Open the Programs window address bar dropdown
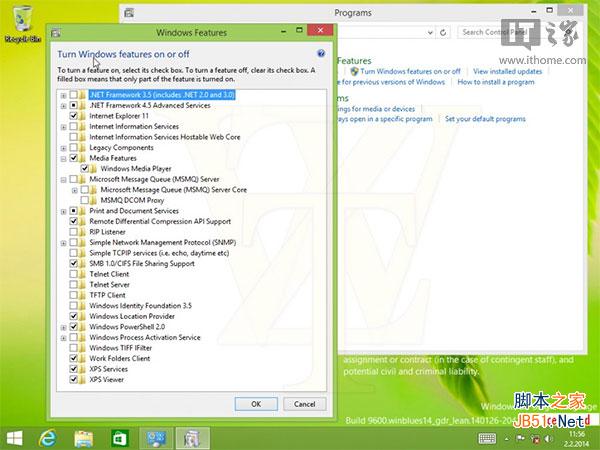The image size is (600, 450). 430,33
